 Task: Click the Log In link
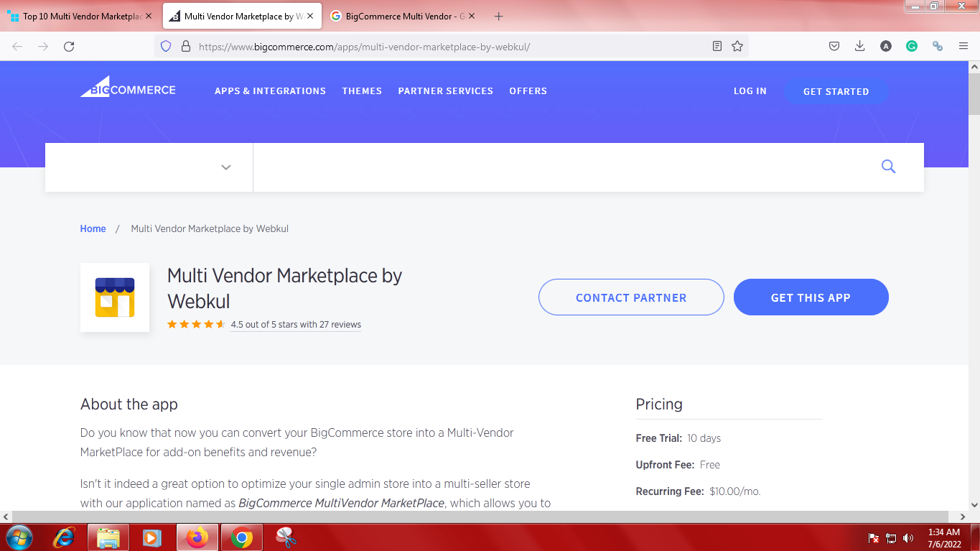(x=750, y=91)
